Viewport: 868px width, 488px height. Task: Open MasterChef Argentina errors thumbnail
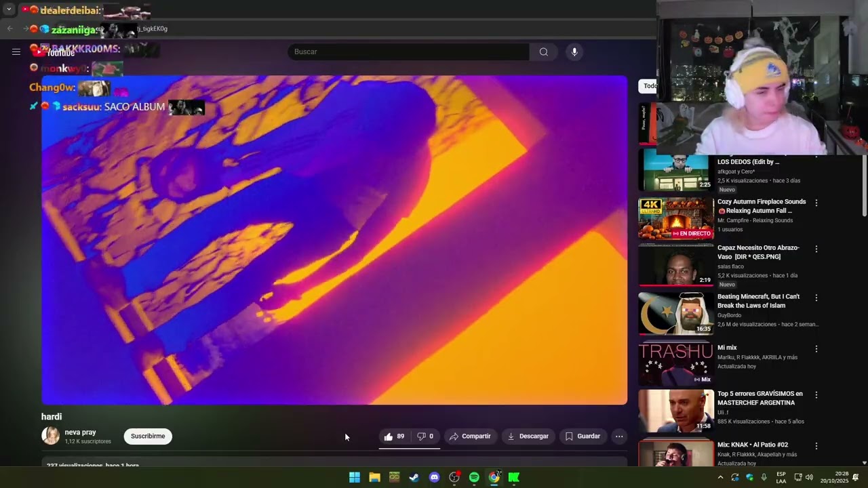pos(675,411)
